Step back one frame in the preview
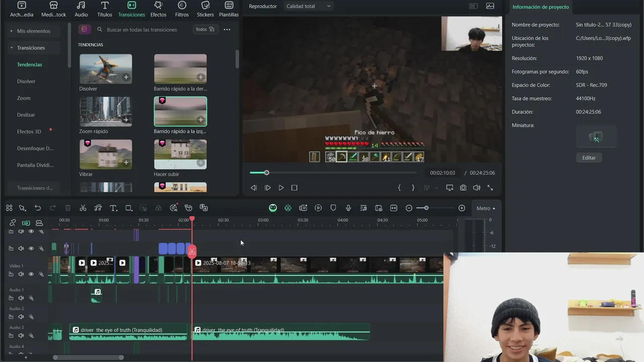 coord(254,188)
